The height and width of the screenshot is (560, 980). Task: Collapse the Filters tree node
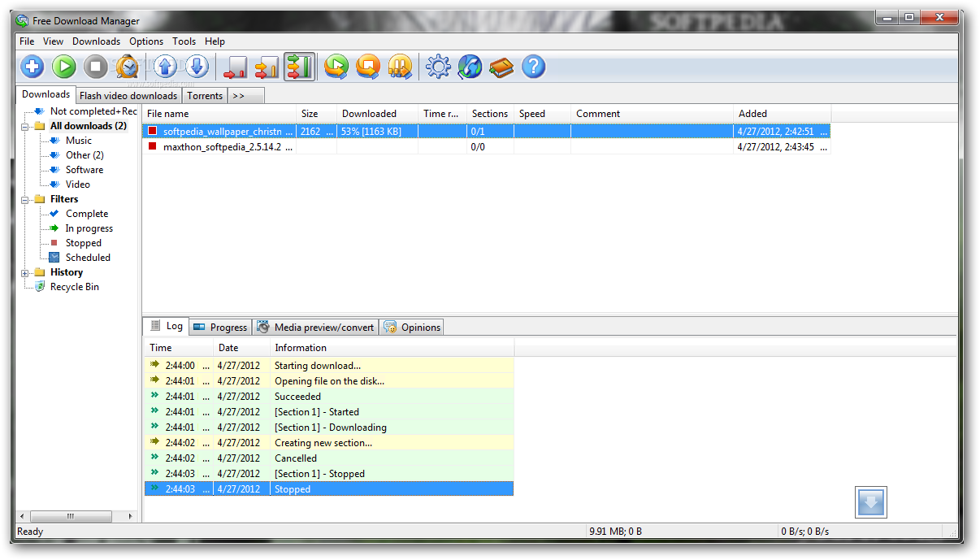click(x=25, y=199)
